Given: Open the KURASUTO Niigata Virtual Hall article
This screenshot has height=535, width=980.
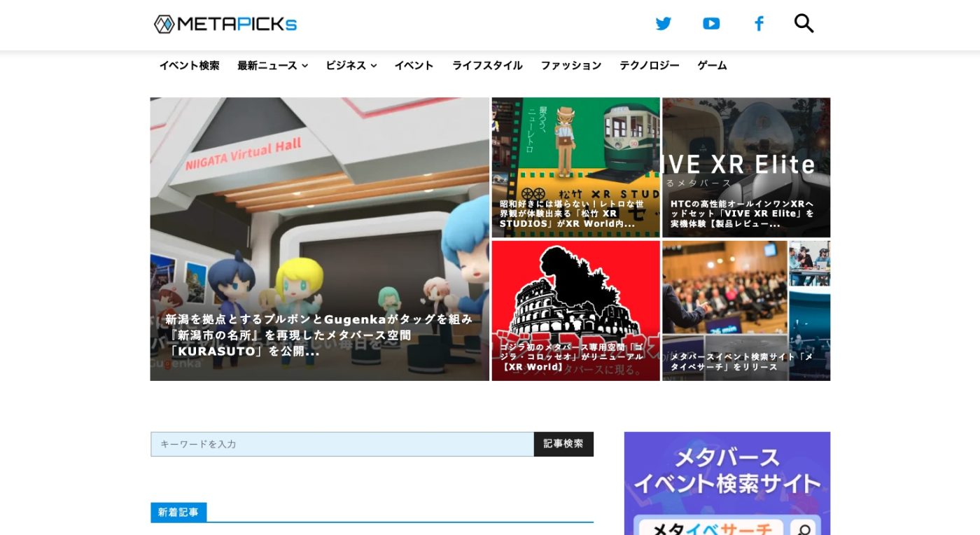Looking at the screenshot, I should (319, 239).
